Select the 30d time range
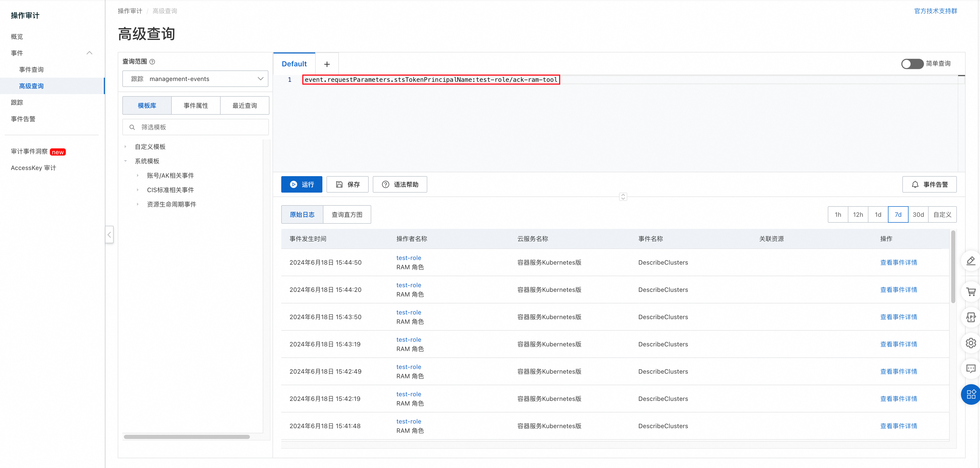This screenshot has height=468, width=980. (x=918, y=215)
